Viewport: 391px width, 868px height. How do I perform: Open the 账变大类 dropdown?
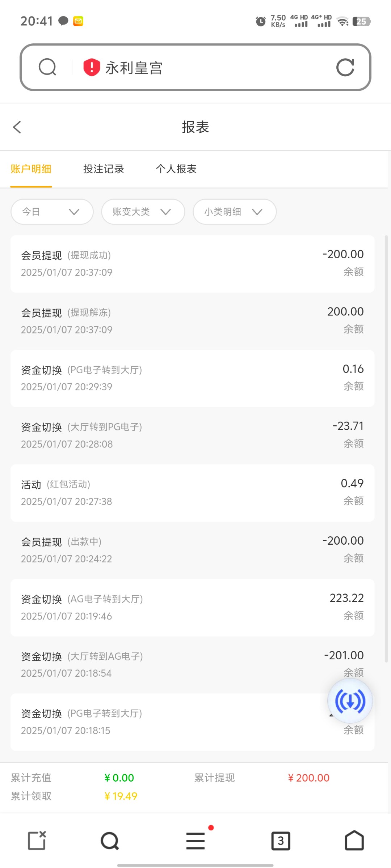point(143,212)
